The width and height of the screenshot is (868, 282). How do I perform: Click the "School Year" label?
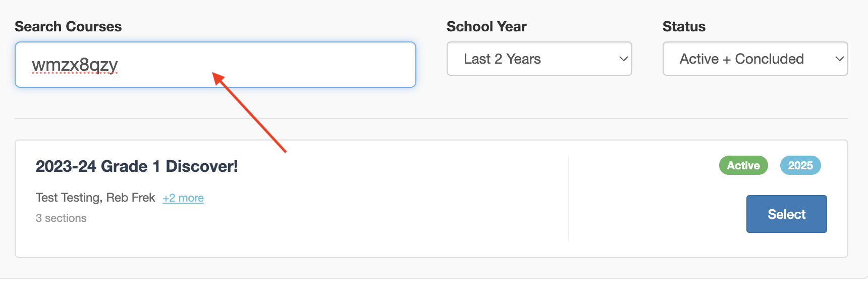pyautogui.click(x=486, y=27)
